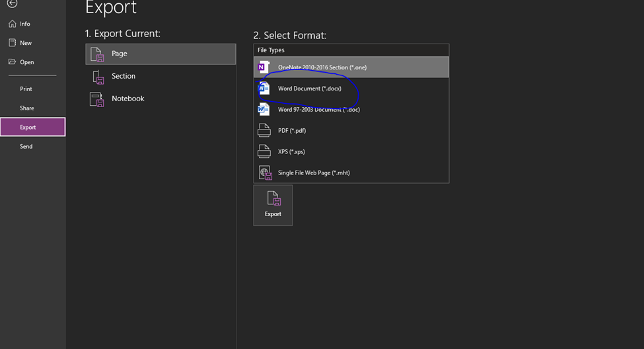The image size is (644, 349).
Task: Click the Single File Web Page icon
Action: click(x=265, y=173)
